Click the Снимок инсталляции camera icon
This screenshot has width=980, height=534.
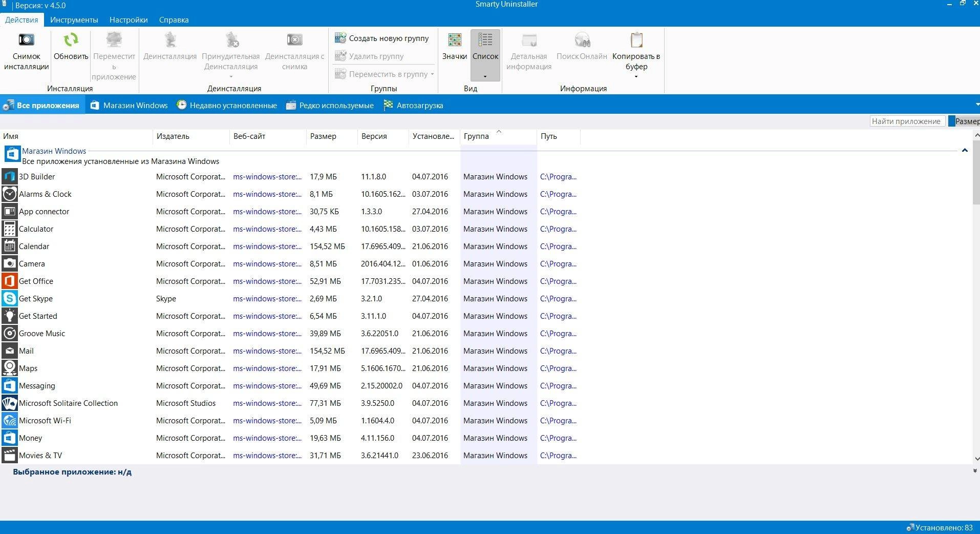(x=26, y=40)
